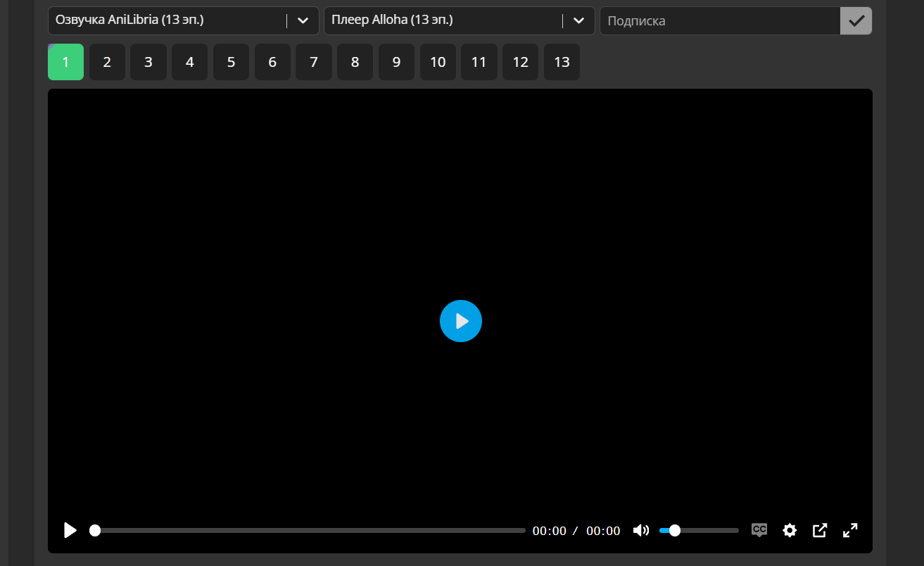Click the small play icon in control bar
The image size is (924, 566).
(x=70, y=530)
